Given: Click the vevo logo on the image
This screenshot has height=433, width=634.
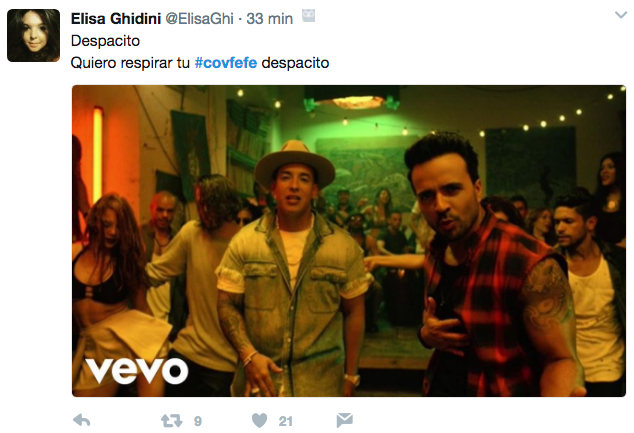Looking at the screenshot, I should (x=137, y=370).
